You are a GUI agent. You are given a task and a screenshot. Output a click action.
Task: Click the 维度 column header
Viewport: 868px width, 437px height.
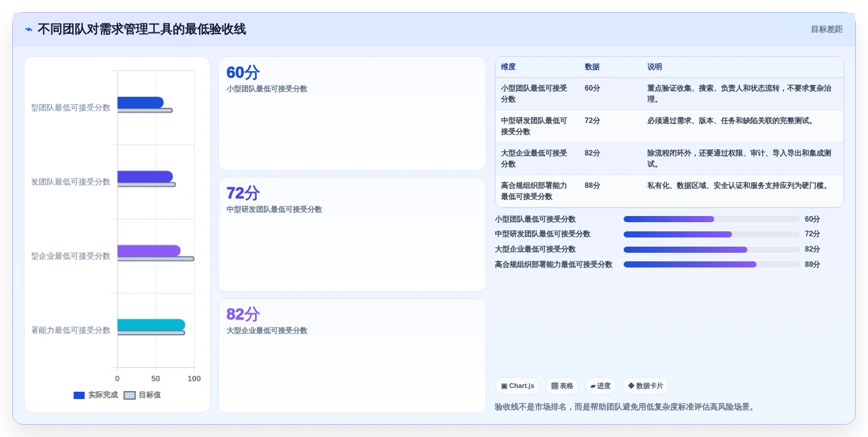pos(508,67)
